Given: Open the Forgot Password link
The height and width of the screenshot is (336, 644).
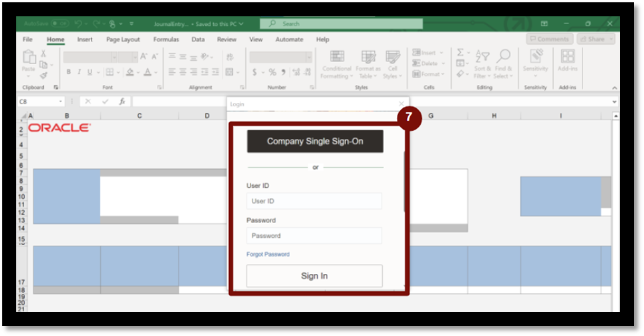Looking at the screenshot, I should (268, 255).
